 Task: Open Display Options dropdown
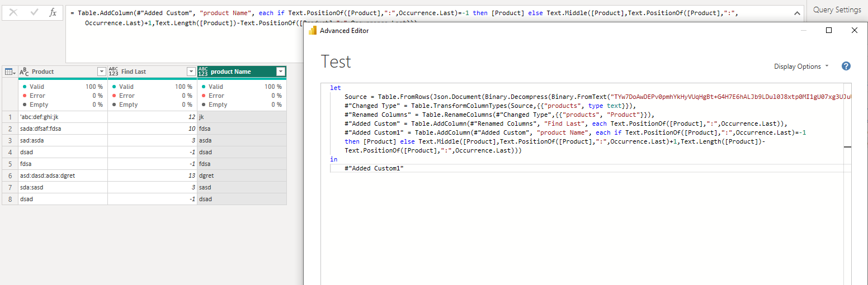[801, 66]
